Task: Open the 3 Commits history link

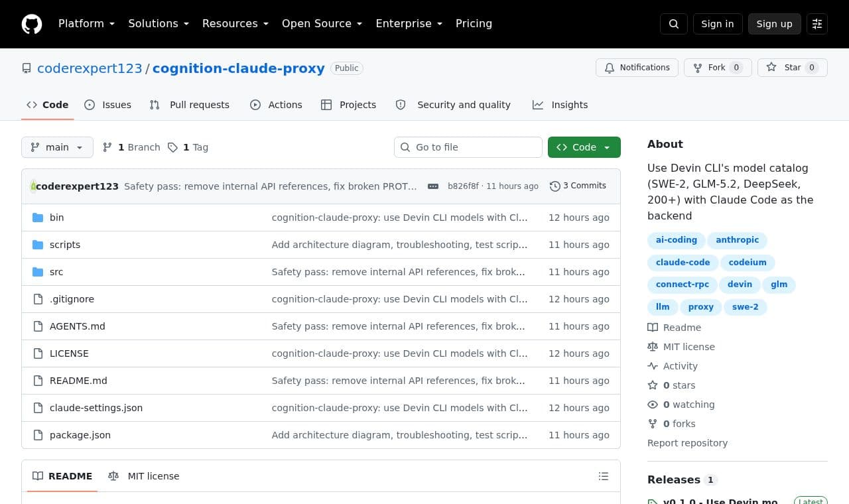Action: click(578, 186)
